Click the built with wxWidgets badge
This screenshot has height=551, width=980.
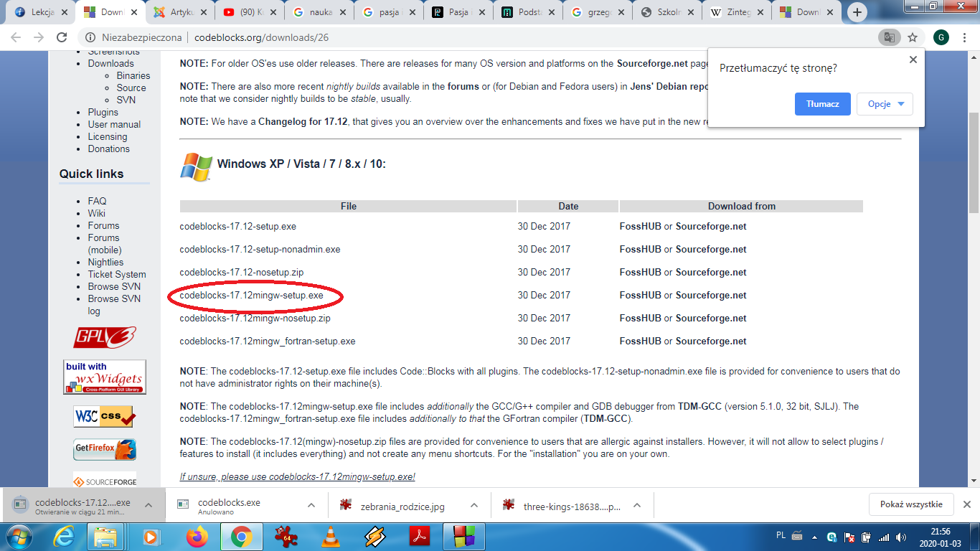click(105, 377)
